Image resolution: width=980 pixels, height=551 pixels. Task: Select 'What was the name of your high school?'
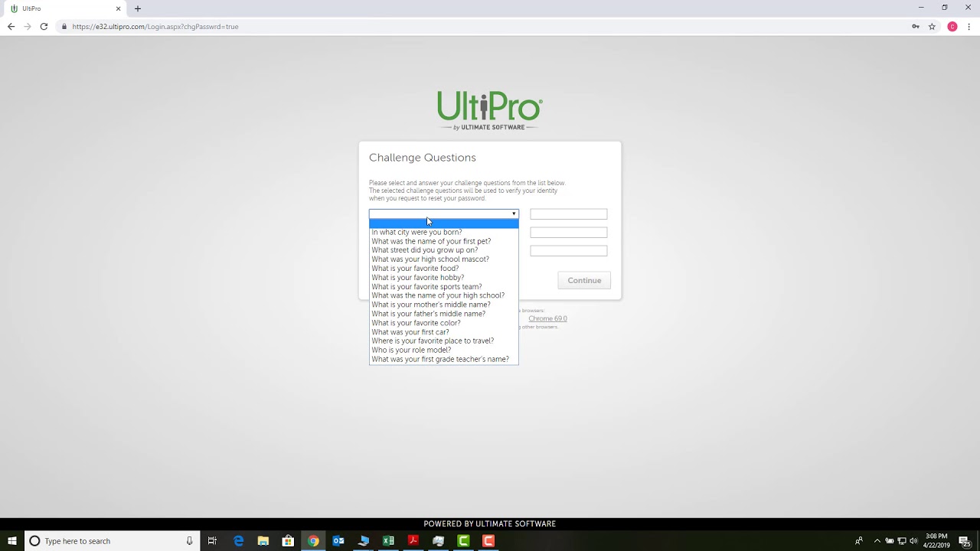(x=443, y=295)
